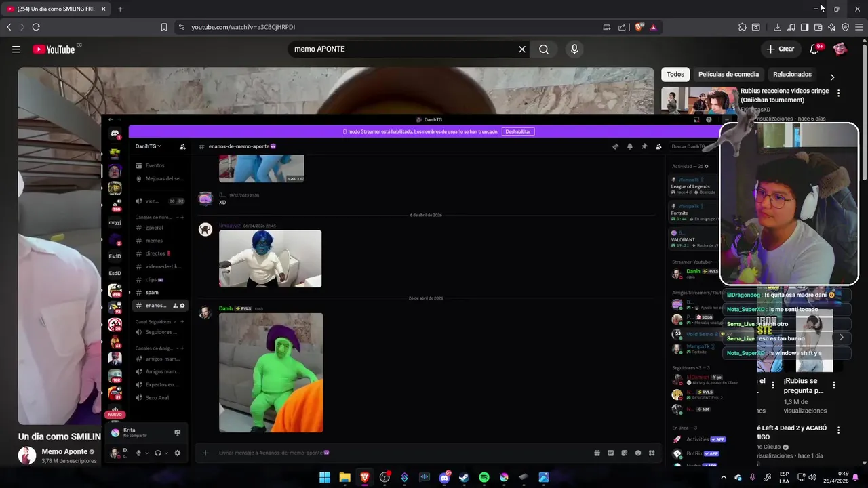868x488 pixels.
Task: Toggle the browser sidebar panel icon
Action: click(x=804, y=27)
